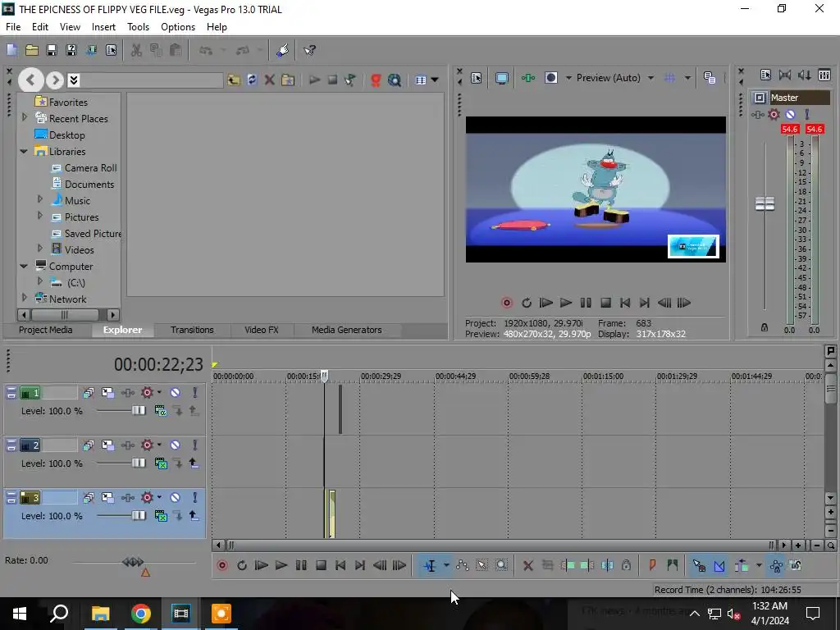Click the Redo arrow icon
This screenshot has width=840, height=630.
[x=243, y=50]
